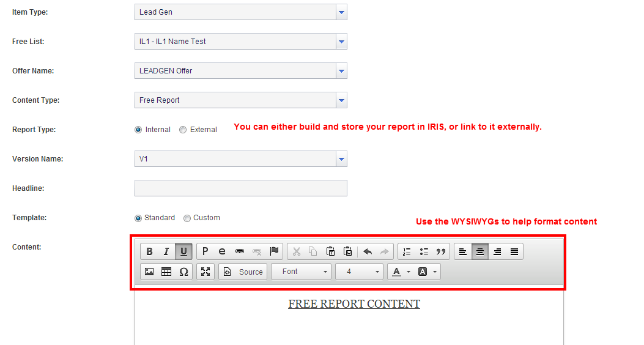Insert image into content
The height and width of the screenshot is (345, 644).
tap(149, 272)
